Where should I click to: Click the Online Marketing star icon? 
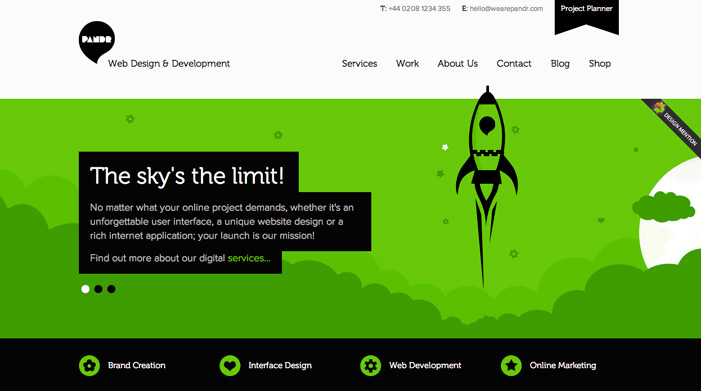(511, 366)
